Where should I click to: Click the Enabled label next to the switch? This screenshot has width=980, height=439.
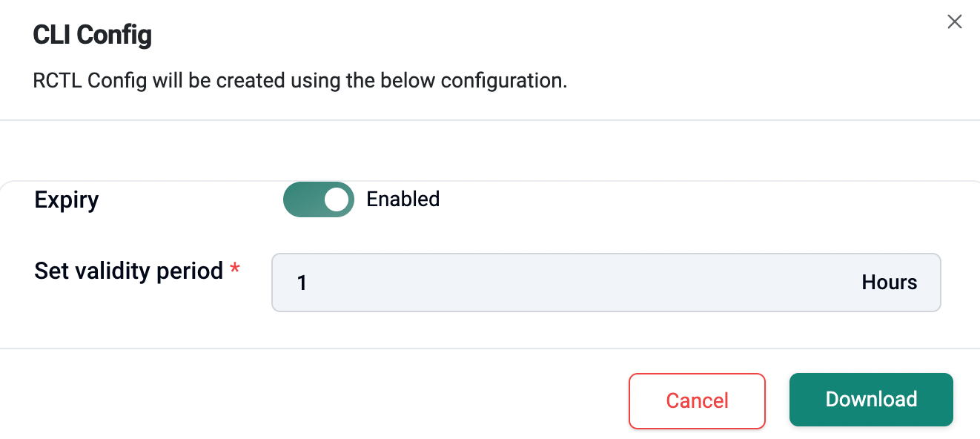(403, 199)
